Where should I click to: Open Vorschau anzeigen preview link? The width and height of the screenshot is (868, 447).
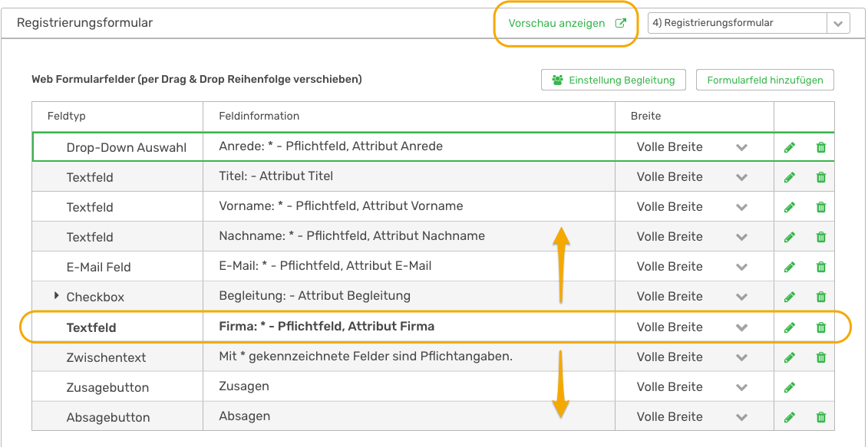pos(567,24)
